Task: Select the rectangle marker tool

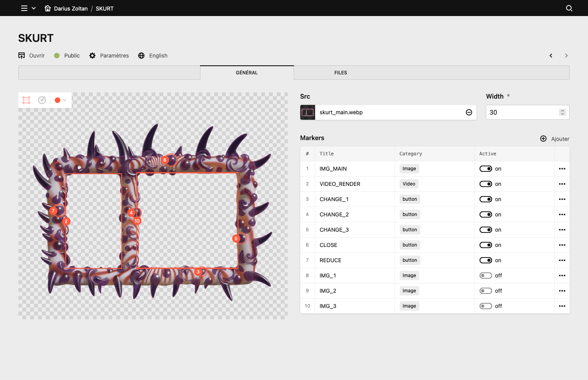Action: [26, 100]
